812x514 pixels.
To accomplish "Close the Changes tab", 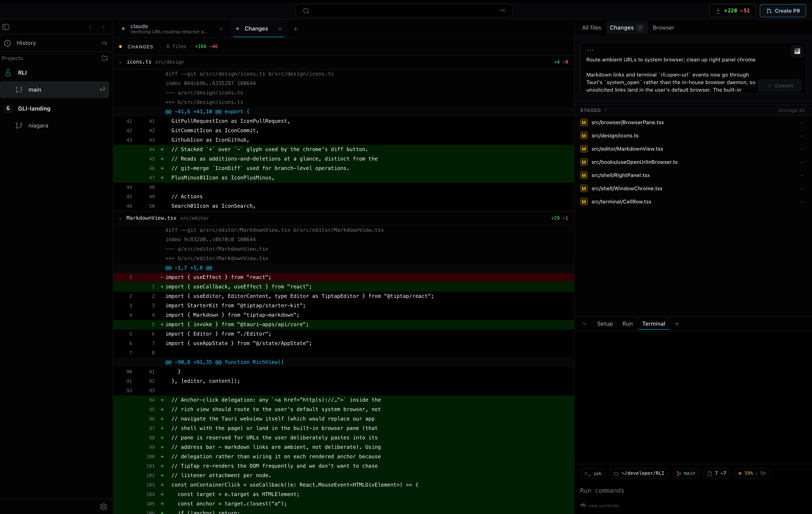I will point(280,29).
